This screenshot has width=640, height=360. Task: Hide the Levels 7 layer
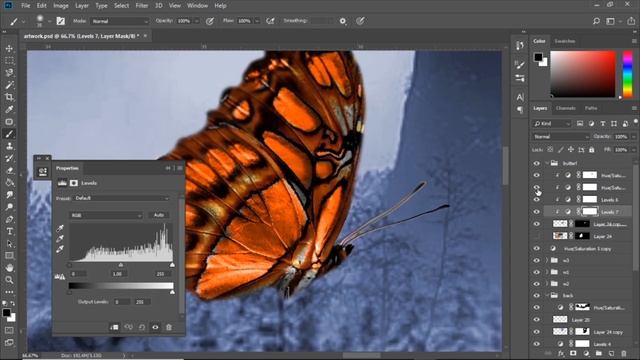536,212
